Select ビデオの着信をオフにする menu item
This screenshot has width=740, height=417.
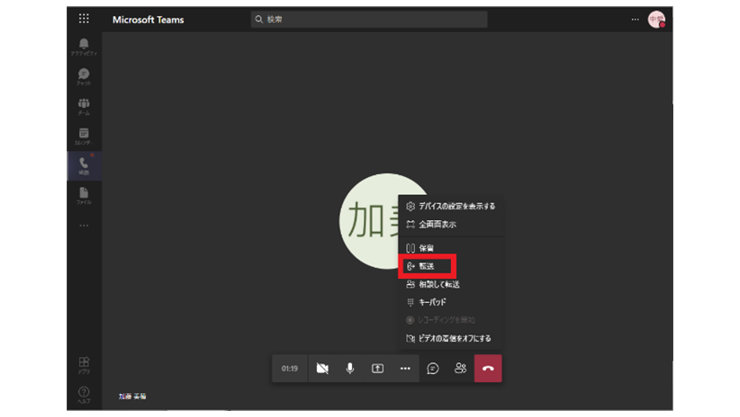(451, 339)
